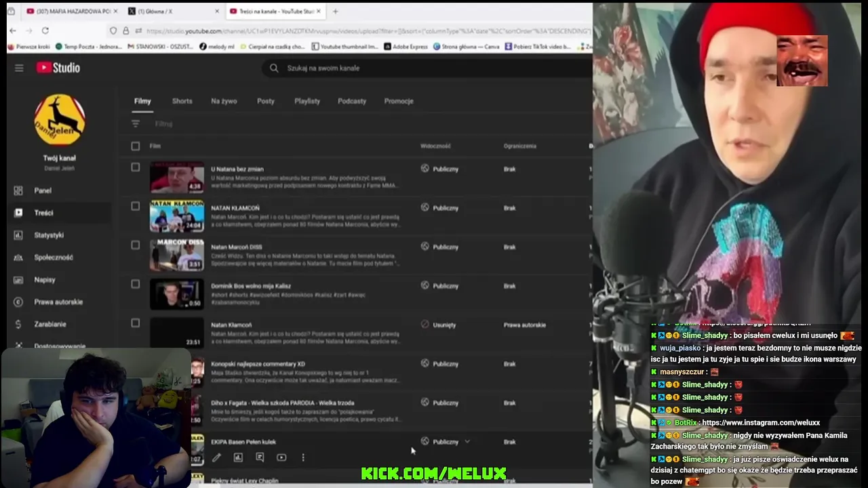Open analytics icon for EKIPA Basen video
The height and width of the screenshot is (488, 868).
238,457
